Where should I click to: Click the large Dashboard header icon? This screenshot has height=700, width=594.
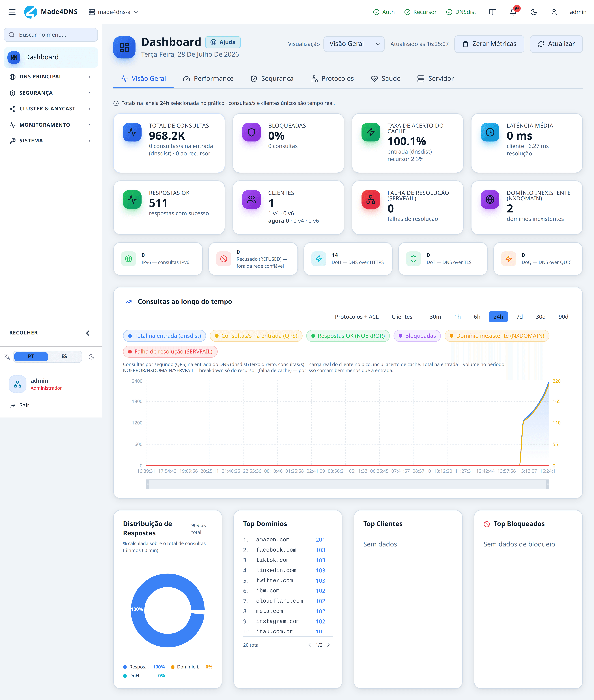(x=124, y=47)
